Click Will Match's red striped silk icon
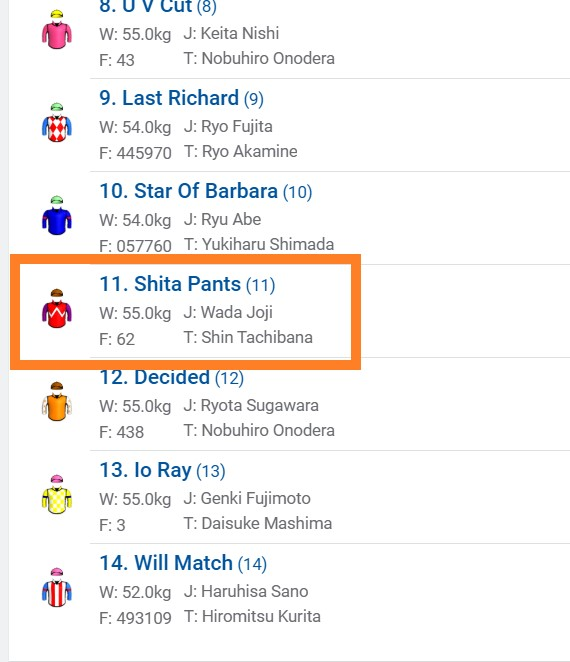Viewport: 570px width, 662px height. [57, 587]
